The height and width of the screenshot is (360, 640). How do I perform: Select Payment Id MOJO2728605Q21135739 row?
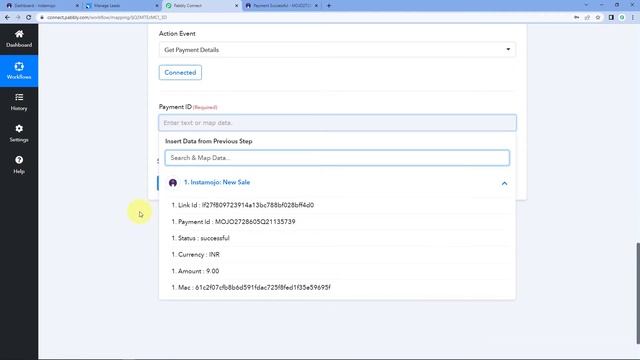pos(337,222)
